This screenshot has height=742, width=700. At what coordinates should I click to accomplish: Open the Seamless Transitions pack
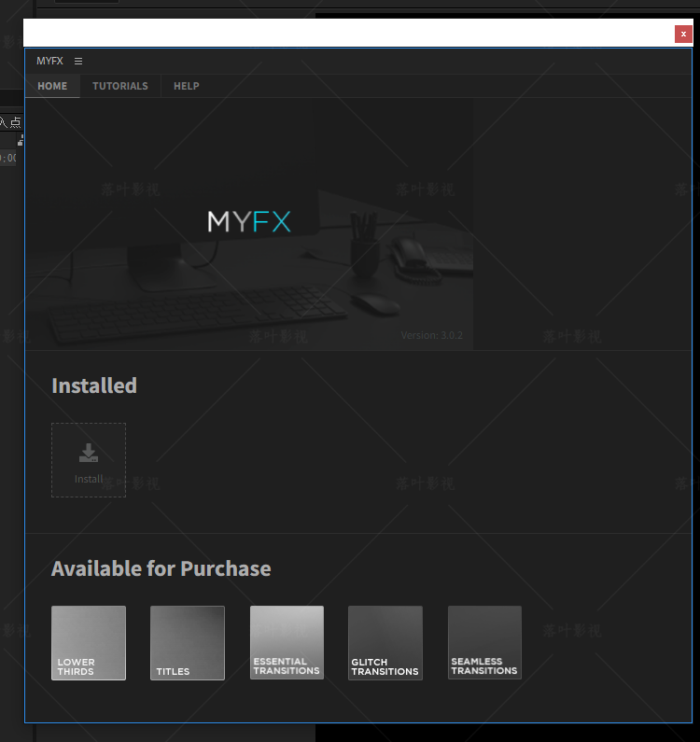(x=484, y=642)
